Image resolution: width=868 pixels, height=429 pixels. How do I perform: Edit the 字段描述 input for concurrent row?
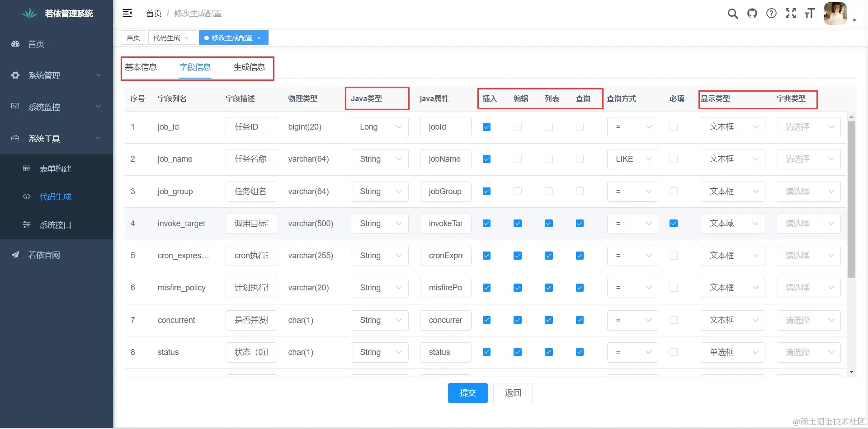(251, 320)
